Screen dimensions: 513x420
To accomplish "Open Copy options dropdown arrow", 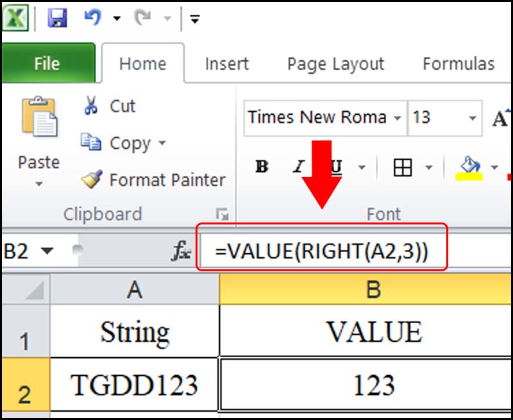I will coord(162,143).
